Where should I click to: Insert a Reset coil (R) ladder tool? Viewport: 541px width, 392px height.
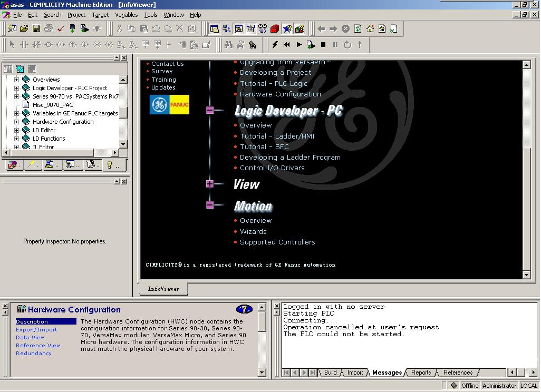[x=109, y=44]
